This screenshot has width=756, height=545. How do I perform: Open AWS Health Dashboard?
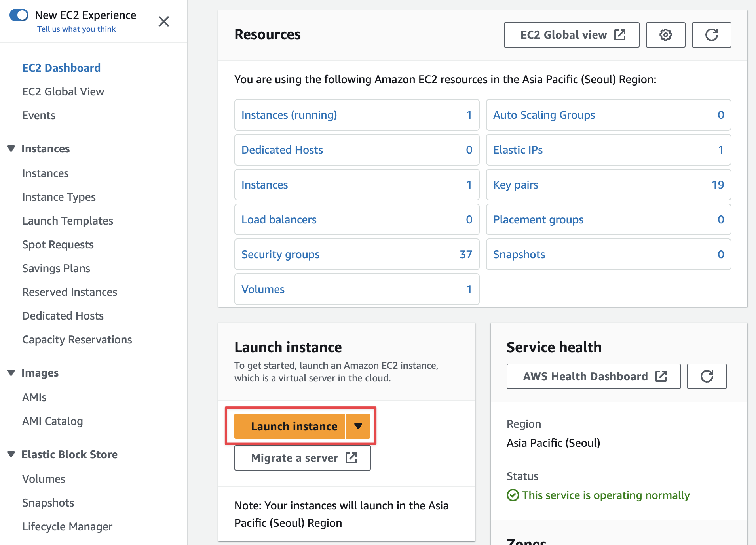pos(593,376)
